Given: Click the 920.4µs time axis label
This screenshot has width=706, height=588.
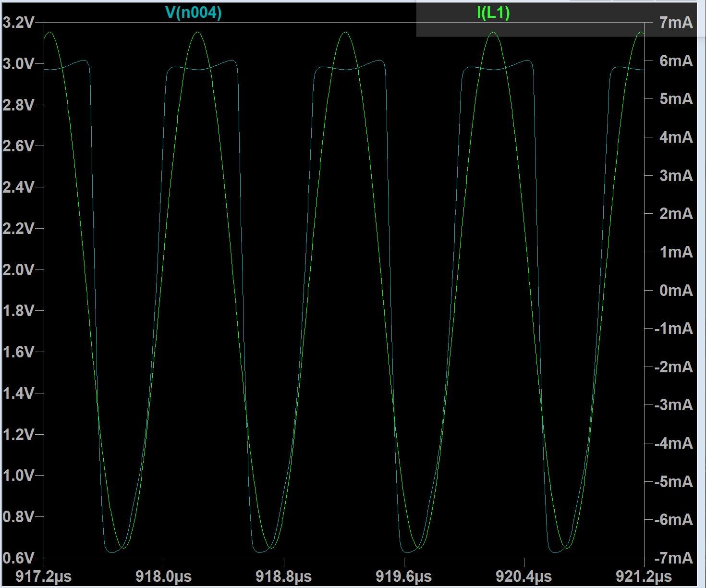Looking at the screenshot, I should [524, 576].
